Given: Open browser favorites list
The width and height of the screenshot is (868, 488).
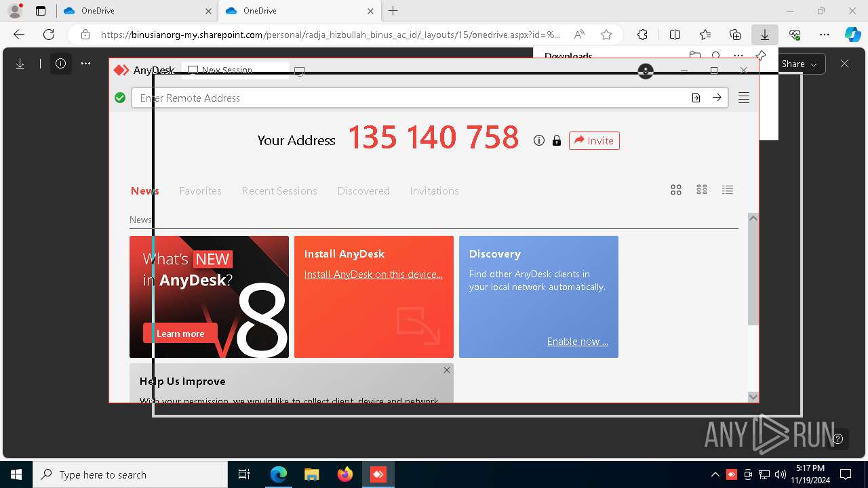Looking at the screenshot, I should tap(705, 35).
